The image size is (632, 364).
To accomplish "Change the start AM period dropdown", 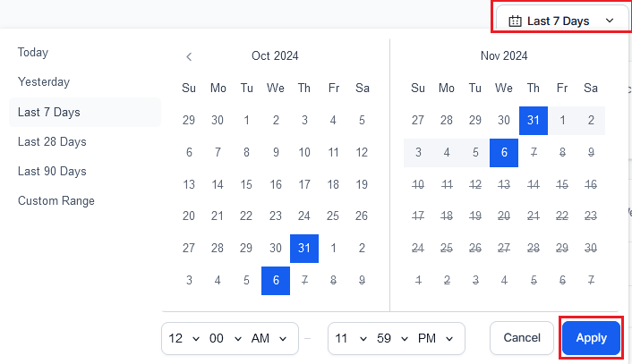I will [269, 338].
